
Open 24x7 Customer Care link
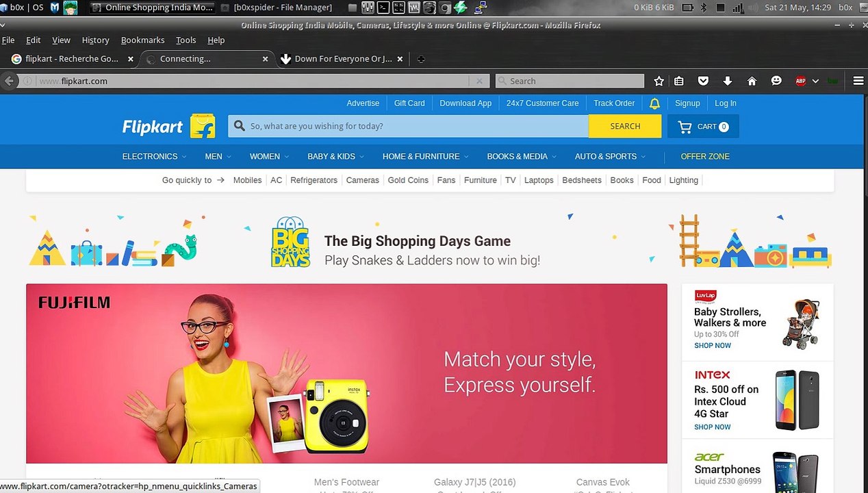[542, 103]
